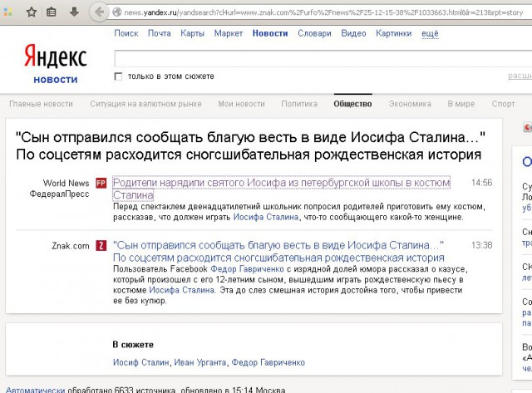Click the 14:56 article timestamp
532x393 pixels.
pos(482,183)
